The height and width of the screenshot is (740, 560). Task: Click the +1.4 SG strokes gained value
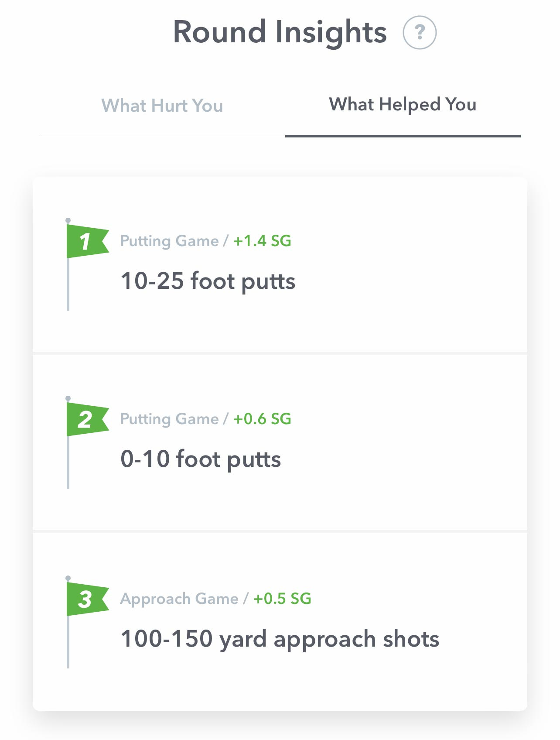(262, 241)
